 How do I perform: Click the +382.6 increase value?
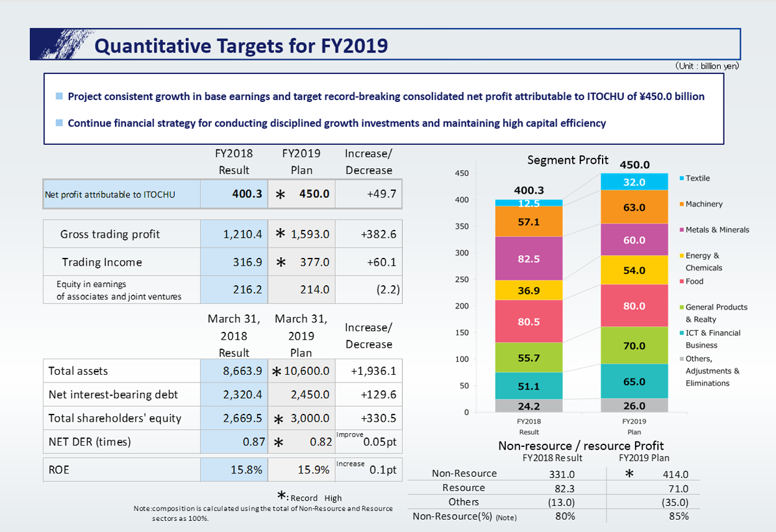(x=379, y=234)
